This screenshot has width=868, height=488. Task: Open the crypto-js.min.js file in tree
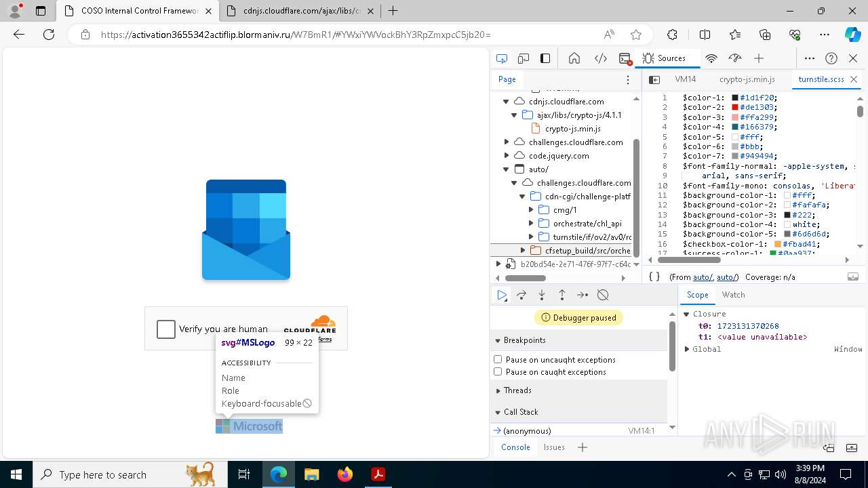pyautogui.click(x=572, y=128)
